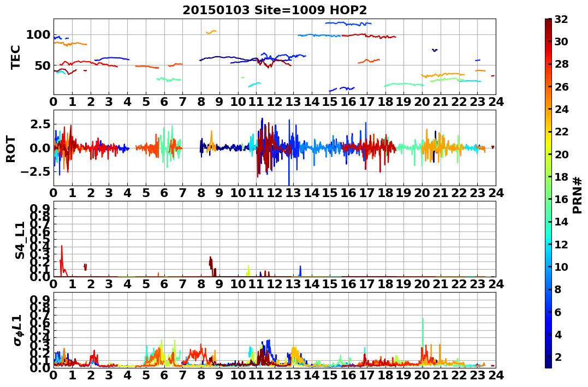Click the green middle of the PRN colorbar
Screen dimensions: 588x387
pos(548,193)
